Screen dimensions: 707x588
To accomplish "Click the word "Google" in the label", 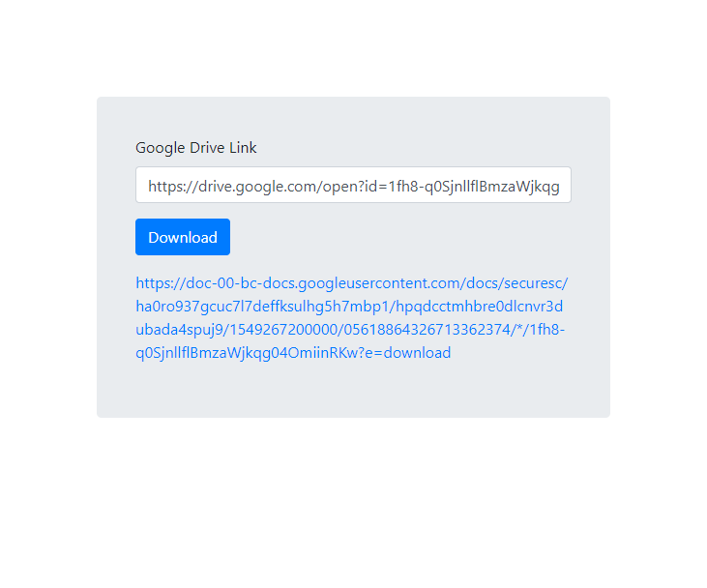I will (x=161, y=148).
